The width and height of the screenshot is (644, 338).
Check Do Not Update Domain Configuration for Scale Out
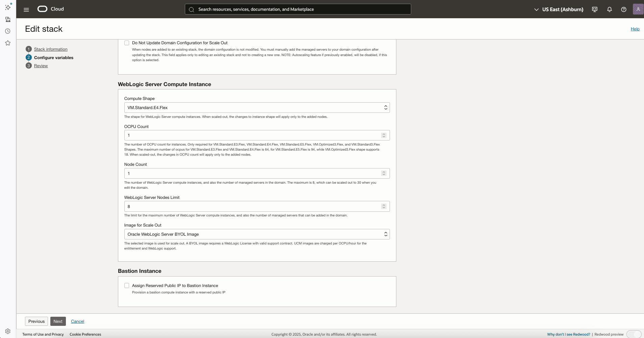127,43
